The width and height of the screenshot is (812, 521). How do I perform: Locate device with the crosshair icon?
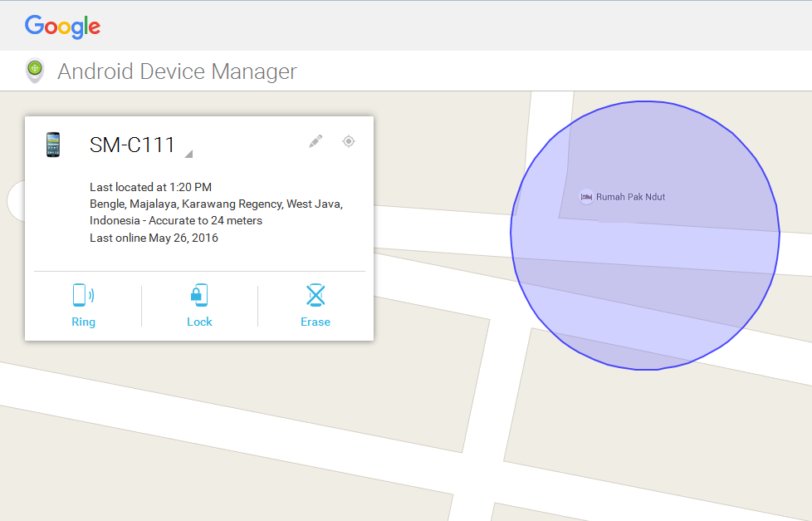pos(349,141)
